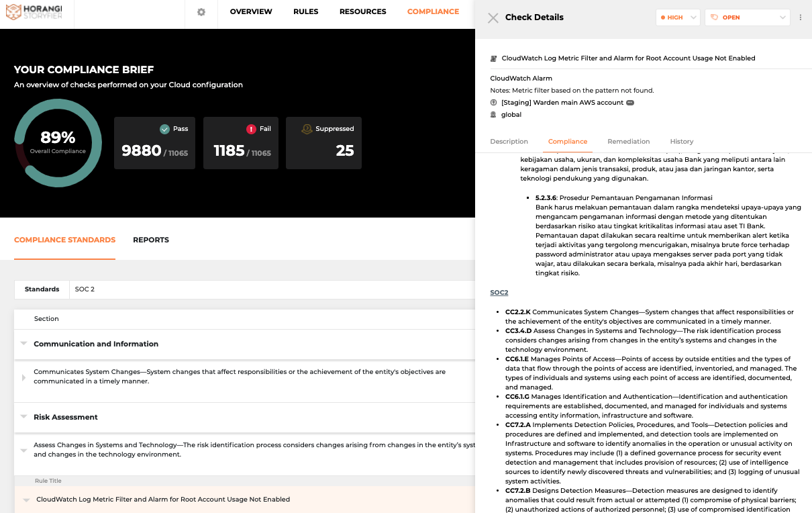This screenshot has width=812, height=513.
Task: Open settings with the gear icon
Action: [201, 12]
